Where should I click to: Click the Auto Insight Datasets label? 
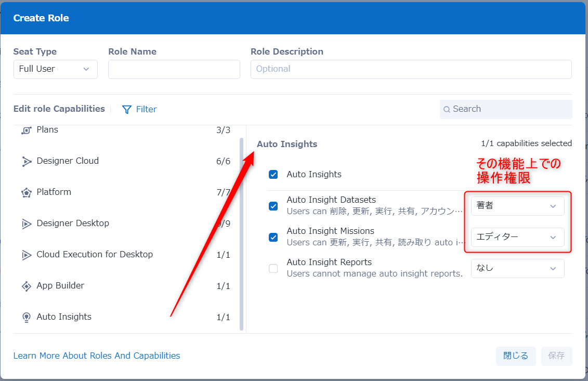[331, 200]
